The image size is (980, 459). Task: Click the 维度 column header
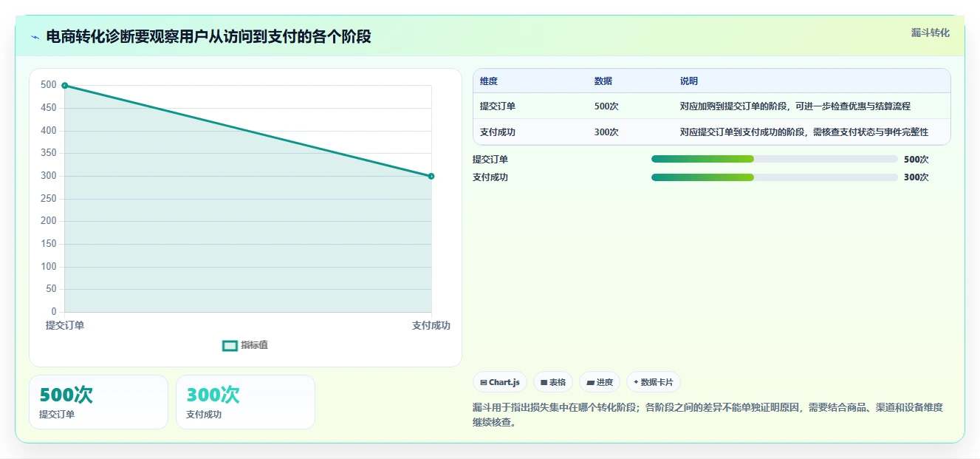489,81
